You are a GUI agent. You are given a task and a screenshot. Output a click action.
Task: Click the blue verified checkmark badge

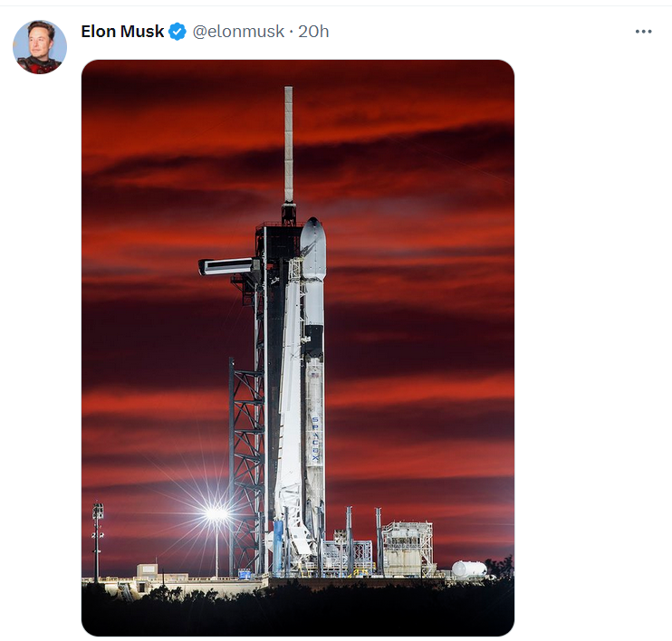click(x=178, y=32)
